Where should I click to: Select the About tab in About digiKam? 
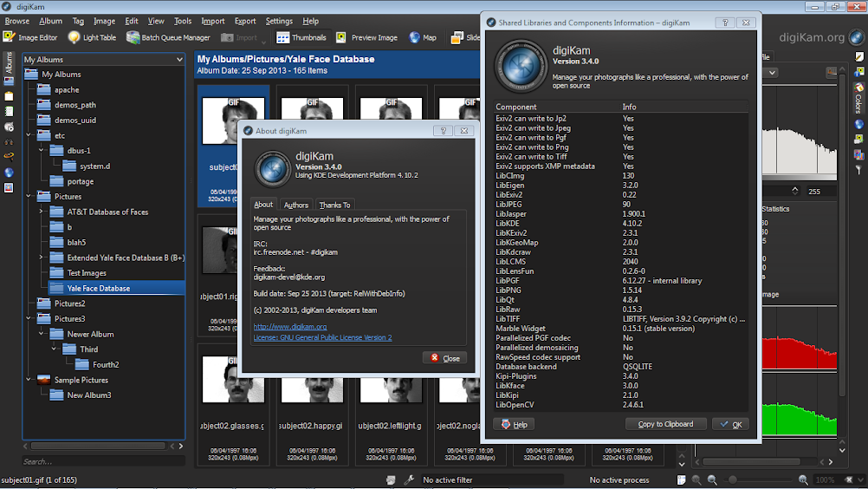[x=263, y=205]
